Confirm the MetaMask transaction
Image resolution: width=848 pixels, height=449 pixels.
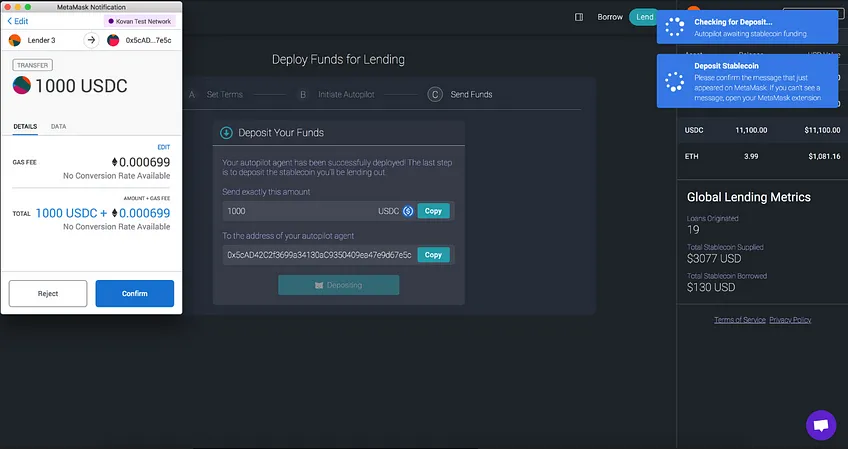pyautogui.click(x=135, y=293)
